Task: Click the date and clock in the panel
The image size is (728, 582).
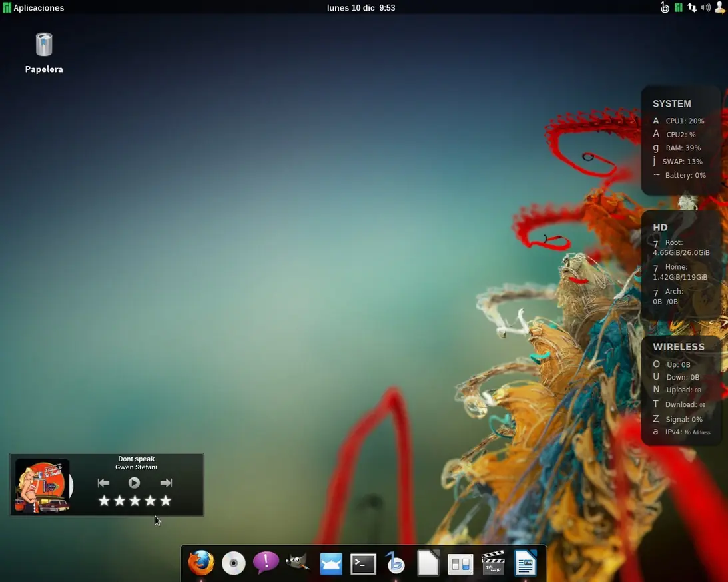Action: 361,7
